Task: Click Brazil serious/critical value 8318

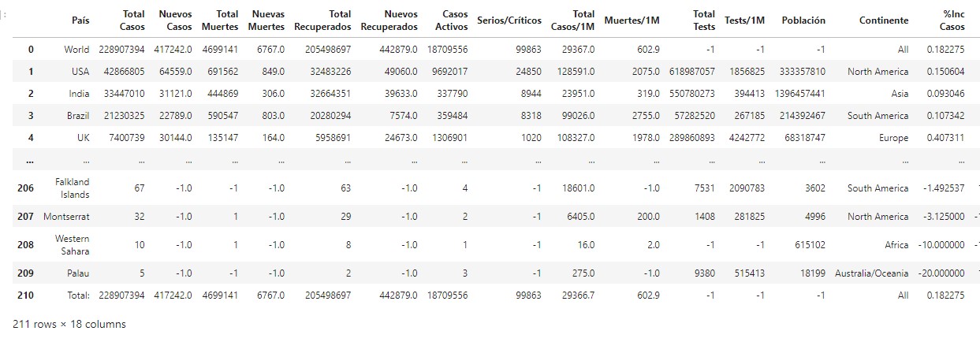Action: [531, 116]
